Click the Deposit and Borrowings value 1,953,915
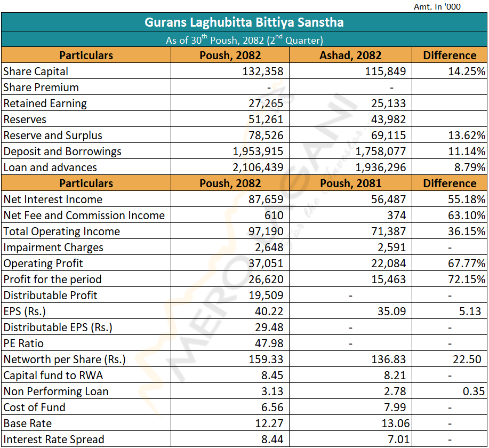This screenshot has width=489, height=448. 258,151
